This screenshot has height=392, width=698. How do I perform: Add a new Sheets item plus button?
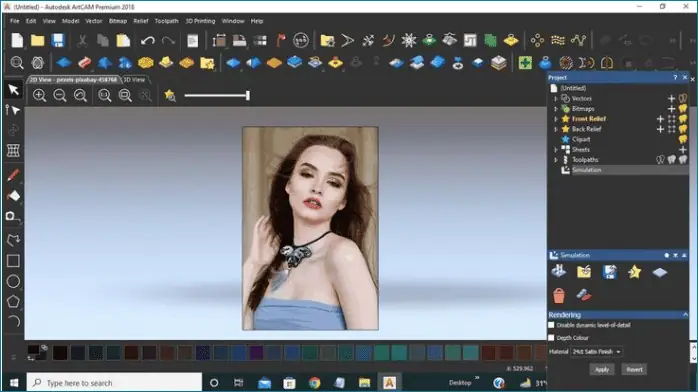coord(683,150)
